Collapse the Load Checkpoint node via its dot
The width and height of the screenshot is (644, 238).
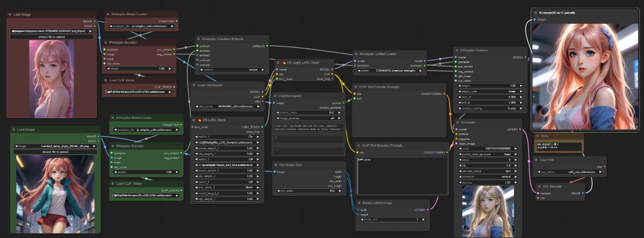coord(194,85)
